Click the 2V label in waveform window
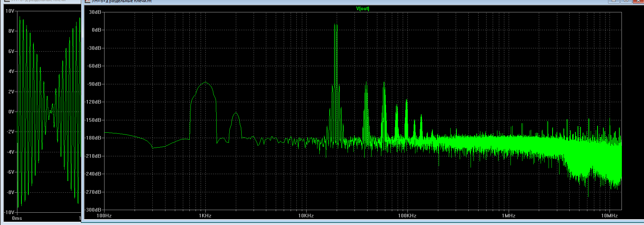 (11, 92)
